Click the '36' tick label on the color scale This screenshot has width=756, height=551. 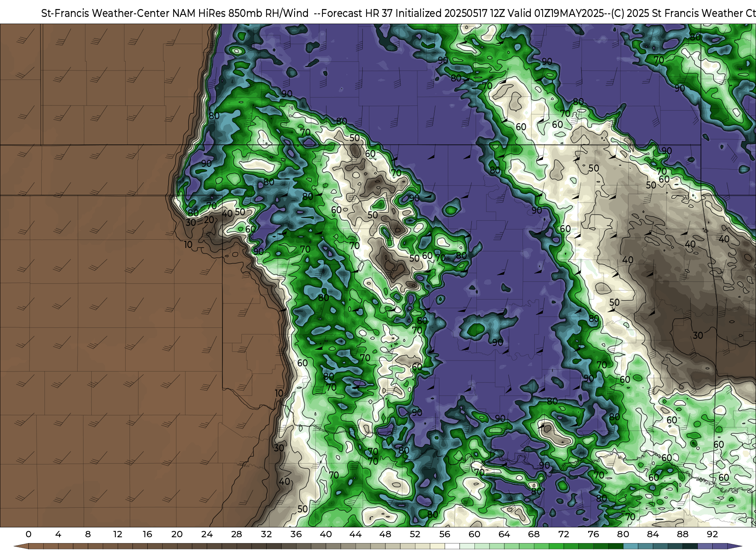click(296, 534)
